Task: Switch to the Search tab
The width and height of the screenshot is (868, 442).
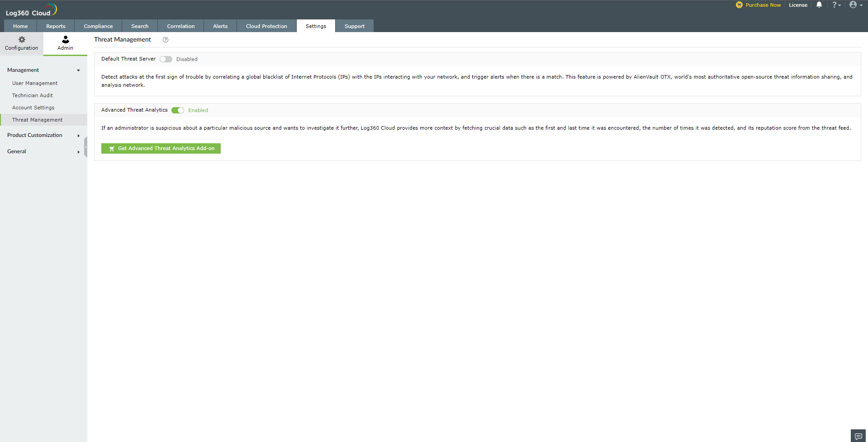Action: coord(140,26)
